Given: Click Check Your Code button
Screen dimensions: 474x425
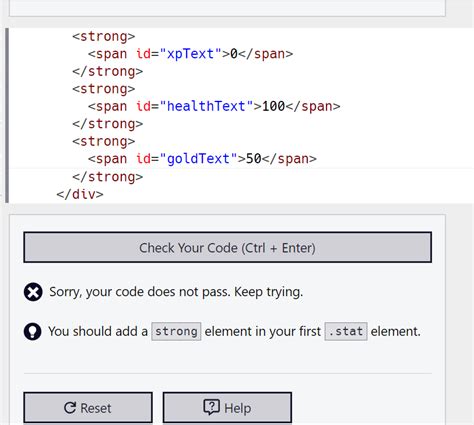Looking at the screenshot, I should [x=227, y=247].
